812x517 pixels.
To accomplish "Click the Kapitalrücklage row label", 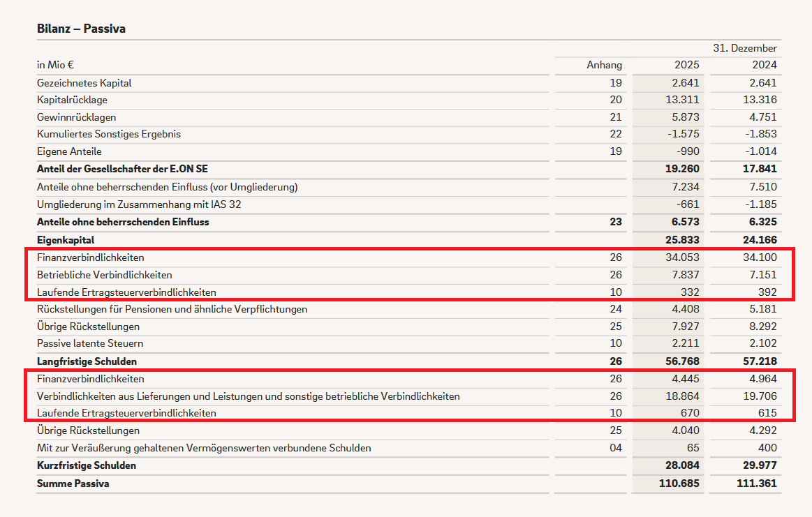I will [72, 100].
